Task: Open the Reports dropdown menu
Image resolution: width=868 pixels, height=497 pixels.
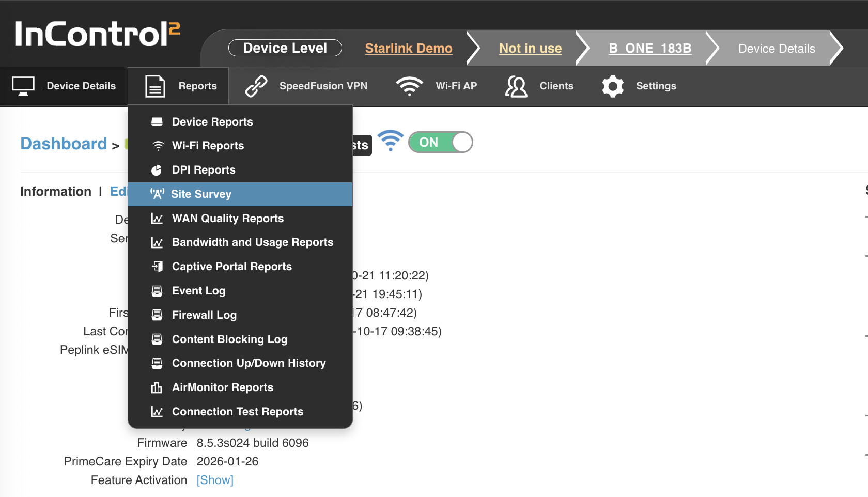Action: [x=197, y=86]
